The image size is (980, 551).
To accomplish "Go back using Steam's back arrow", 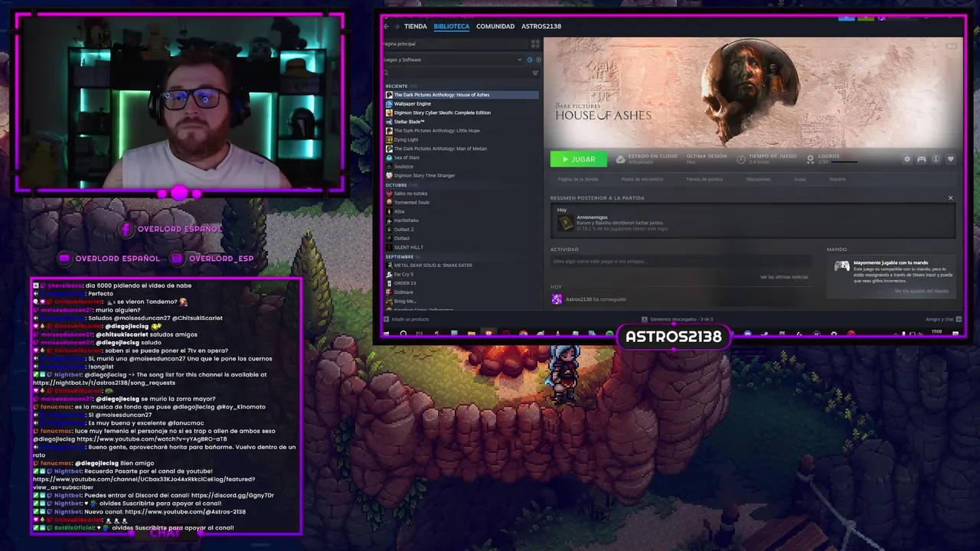I will coord(386,26).
